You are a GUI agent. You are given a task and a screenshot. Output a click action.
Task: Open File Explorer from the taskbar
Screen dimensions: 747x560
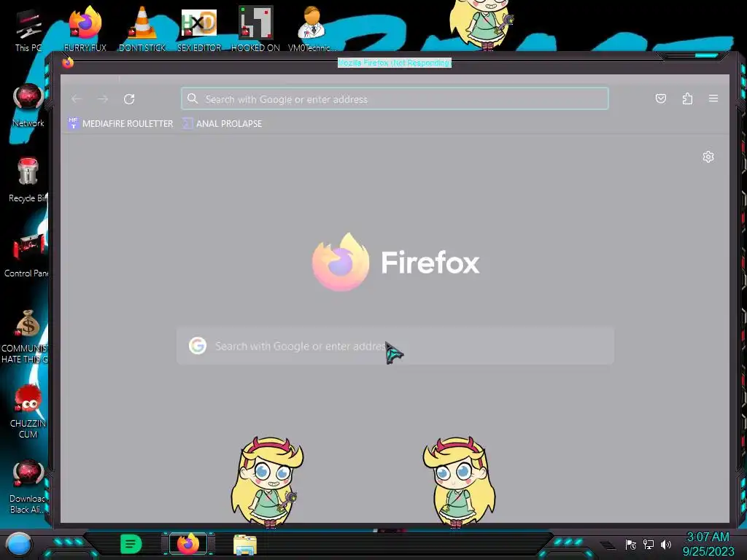pos(245,544)
